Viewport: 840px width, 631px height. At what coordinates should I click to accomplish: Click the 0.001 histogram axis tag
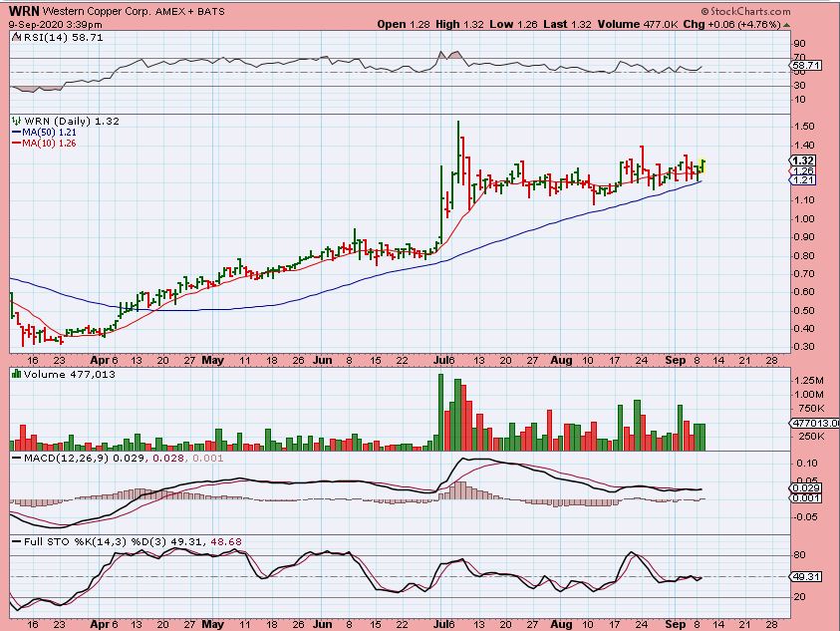(x=806, y=498)
